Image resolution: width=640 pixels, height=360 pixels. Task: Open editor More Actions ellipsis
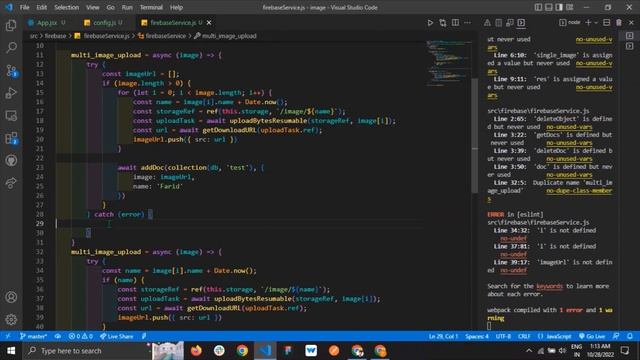467,23
